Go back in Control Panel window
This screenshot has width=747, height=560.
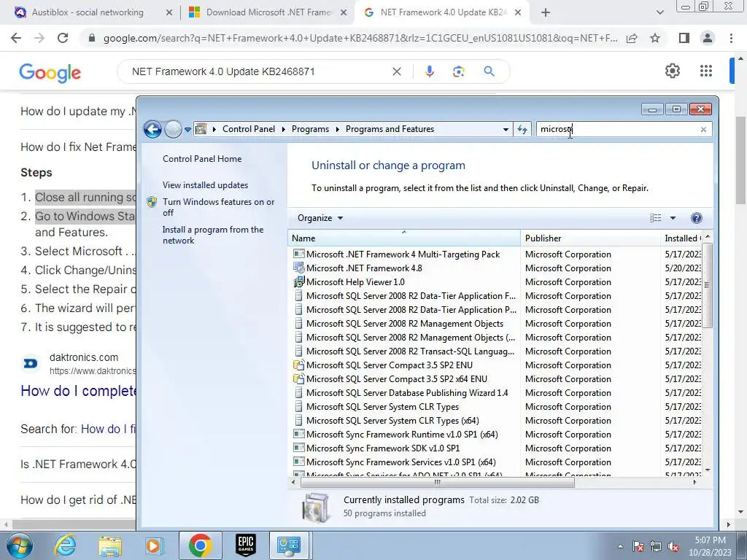pos(152,129)
